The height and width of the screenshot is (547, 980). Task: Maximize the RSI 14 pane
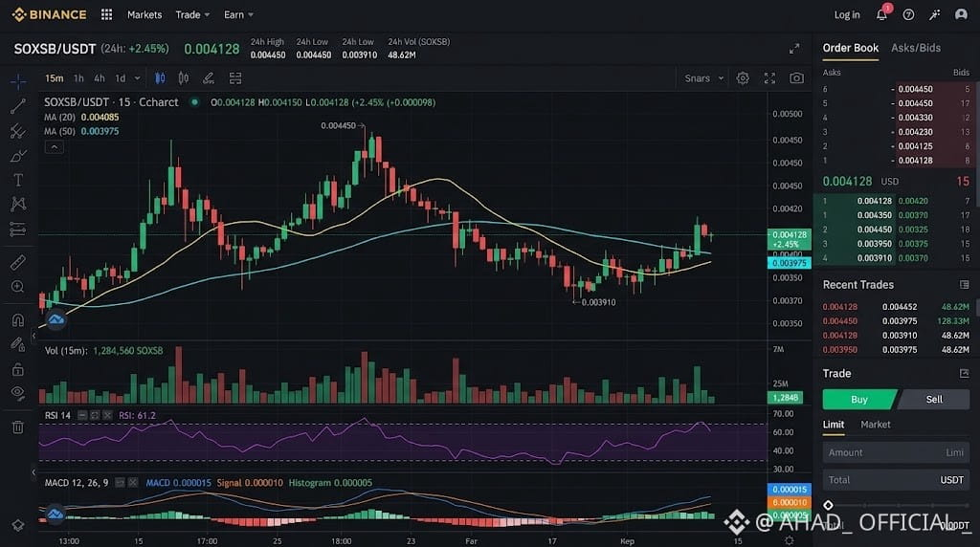[95, 415]
